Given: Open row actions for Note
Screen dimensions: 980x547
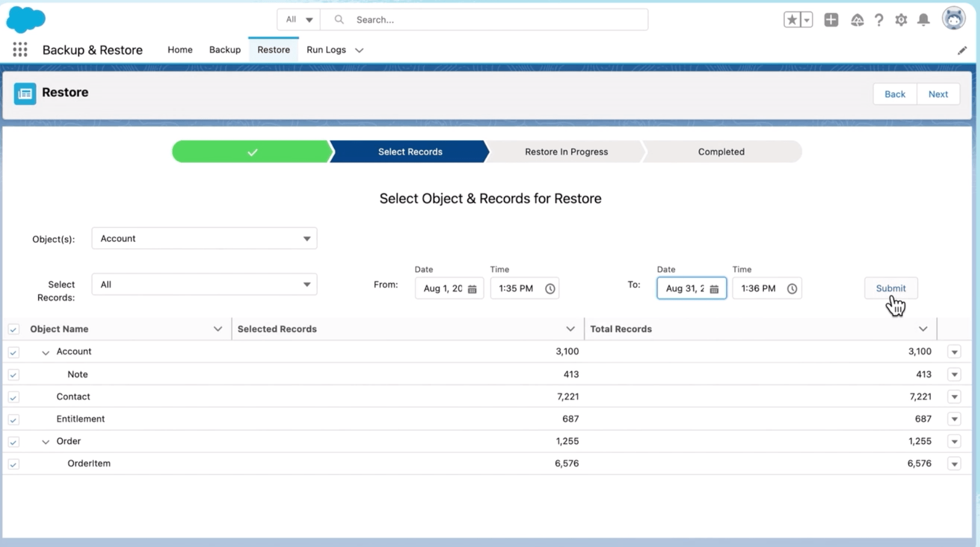Looking at the screenshot, I should point(954,374).
